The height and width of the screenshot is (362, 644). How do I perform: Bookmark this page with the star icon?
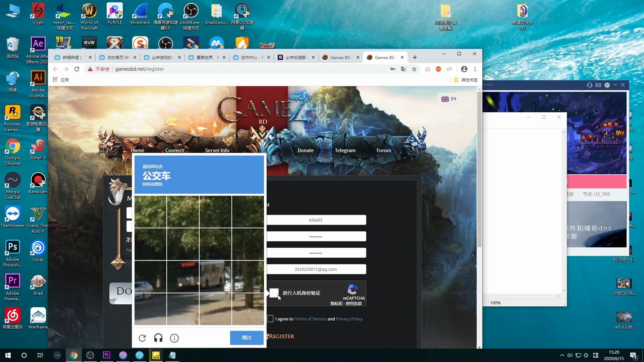click(x=414, y=69)
